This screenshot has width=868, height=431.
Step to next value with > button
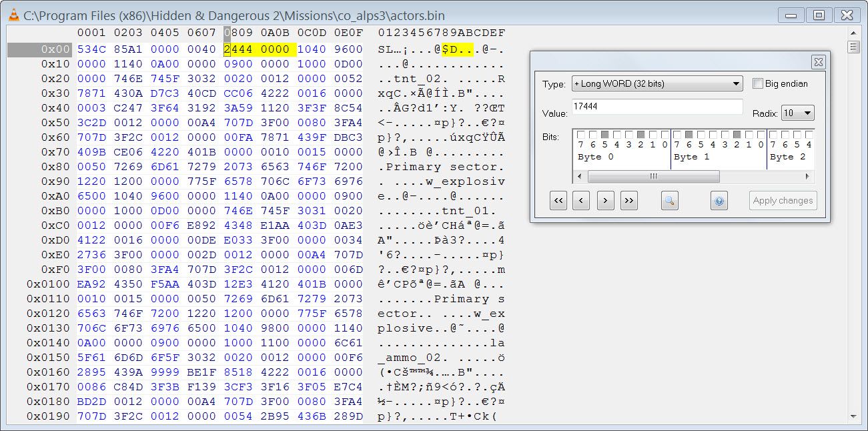click(x=605, y=200)
